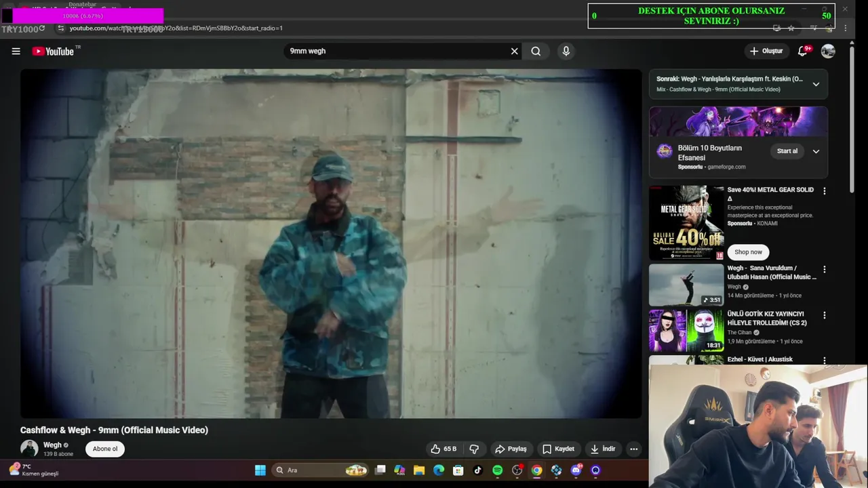Open YouTube notifications bell
The image size is (868, 488).
[x=803, y=51]
